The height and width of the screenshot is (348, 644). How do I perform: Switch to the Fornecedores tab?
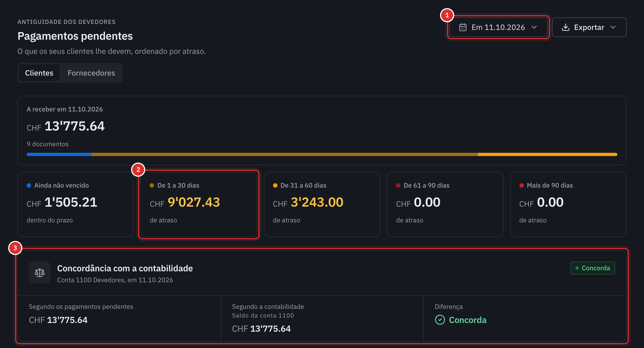91,73
